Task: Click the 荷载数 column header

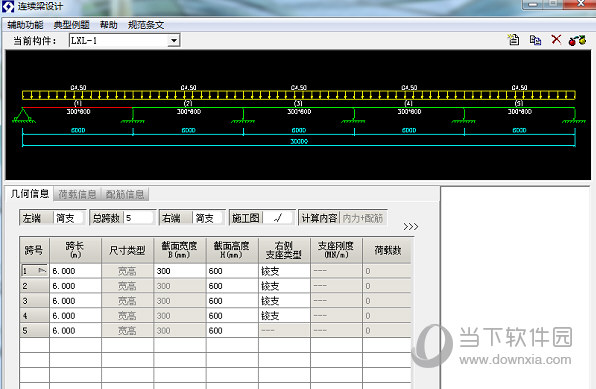Action: pyautogui.click(x=387, y=251)
